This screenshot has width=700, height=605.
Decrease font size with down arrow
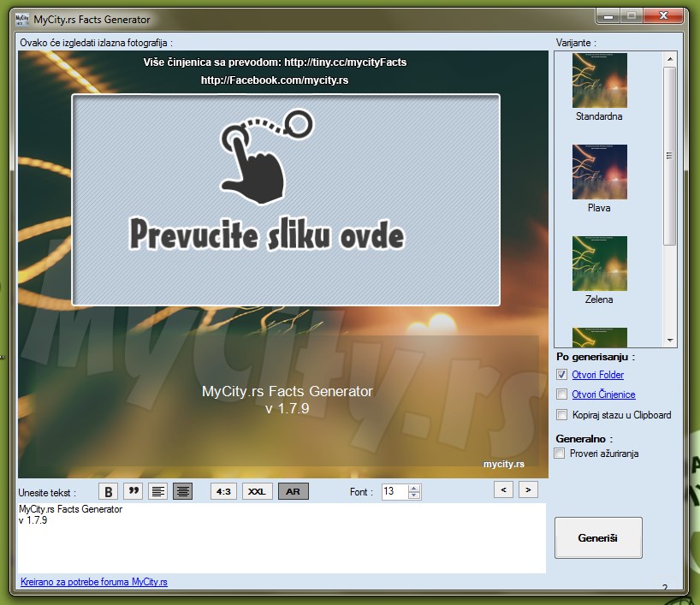click(x=414, y=495)
